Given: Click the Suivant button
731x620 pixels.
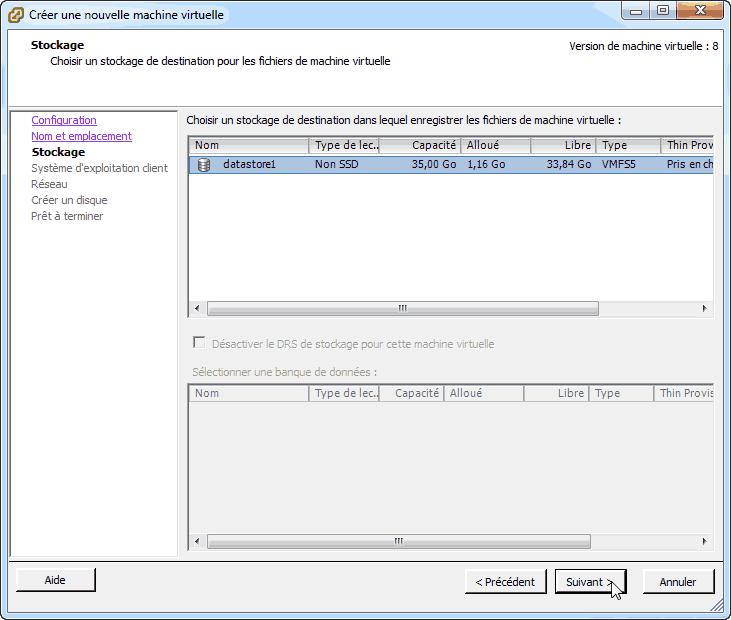Looking at the screenshot, I should pos(590,581).
